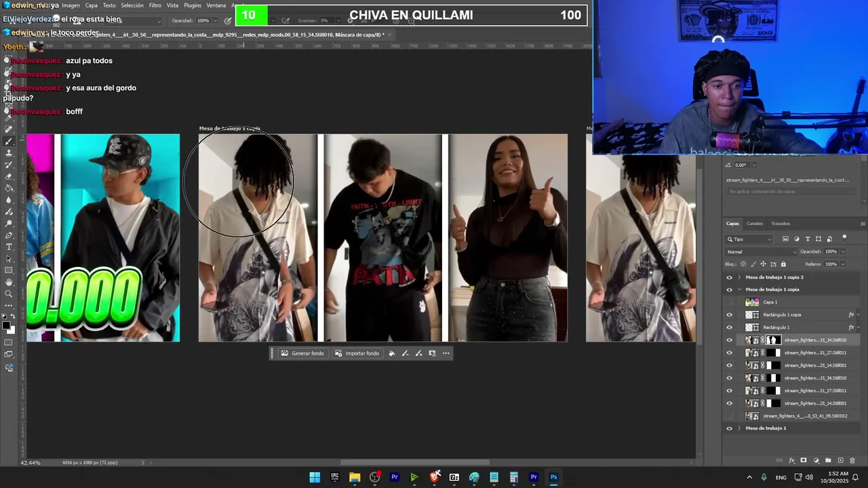Toggle layer filtering on/off switch
Screen dimensions: 868x488
coord(844,238)
